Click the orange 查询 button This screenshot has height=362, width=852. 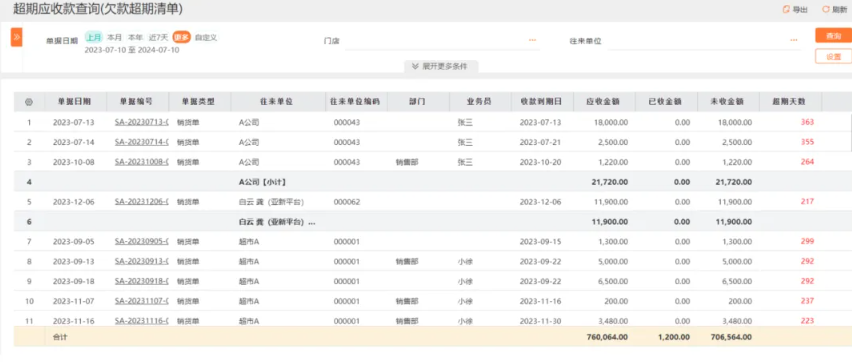coord(833,36)
